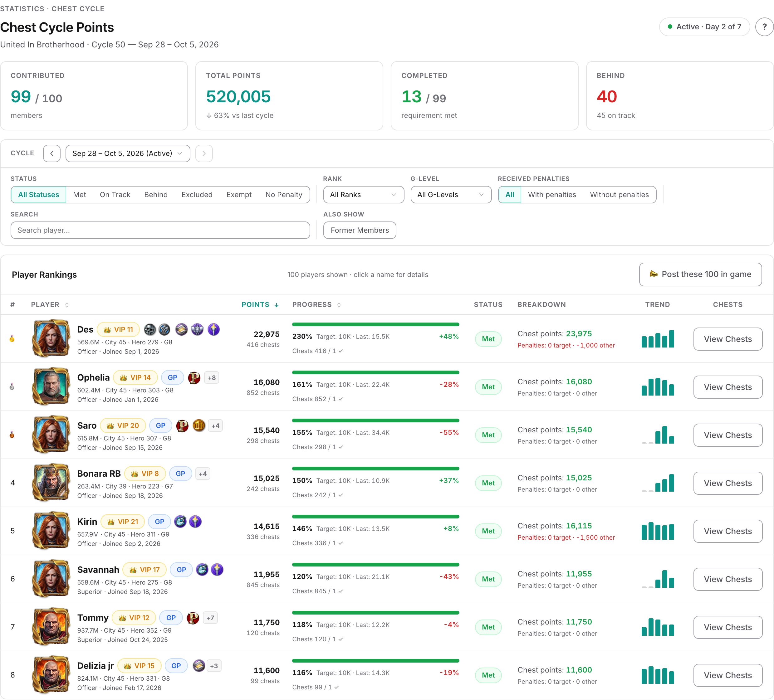The image size is (774, 700).
Task: Filter status by Excluded
Action: pos(197,195)
